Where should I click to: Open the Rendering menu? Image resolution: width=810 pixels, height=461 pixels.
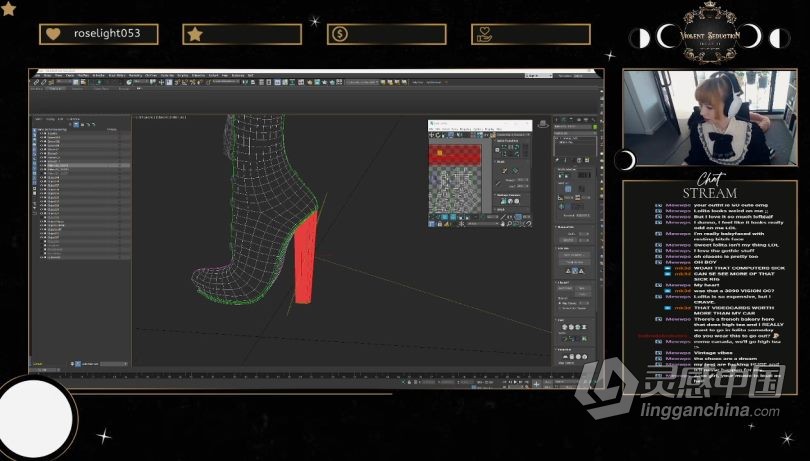click(x=135, y=75)
